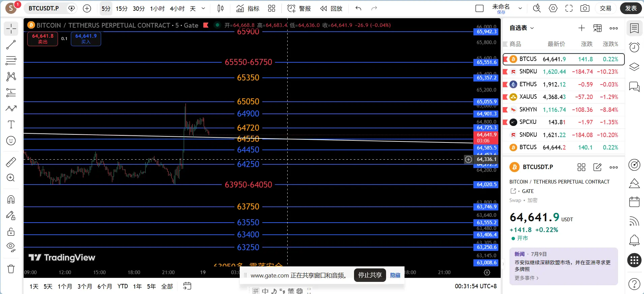Open the layout setup selector
This screenshot has width=644, height=294.
click(479, 8)
